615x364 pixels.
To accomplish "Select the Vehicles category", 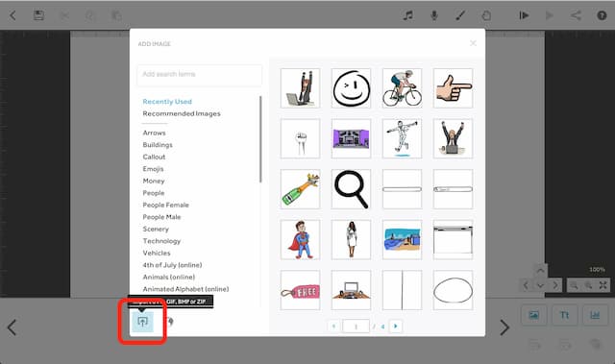I will pos(157,254).
